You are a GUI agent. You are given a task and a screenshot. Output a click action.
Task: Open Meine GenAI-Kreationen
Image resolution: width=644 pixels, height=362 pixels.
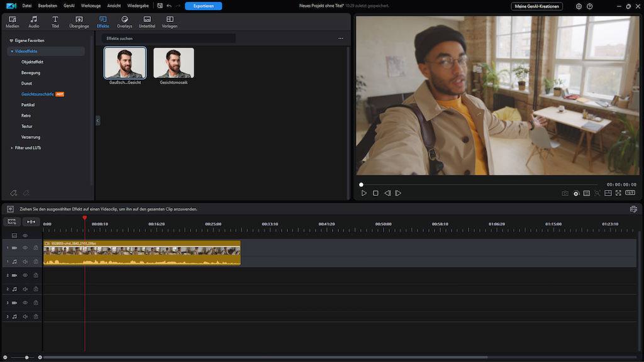(x=537, y=6)
